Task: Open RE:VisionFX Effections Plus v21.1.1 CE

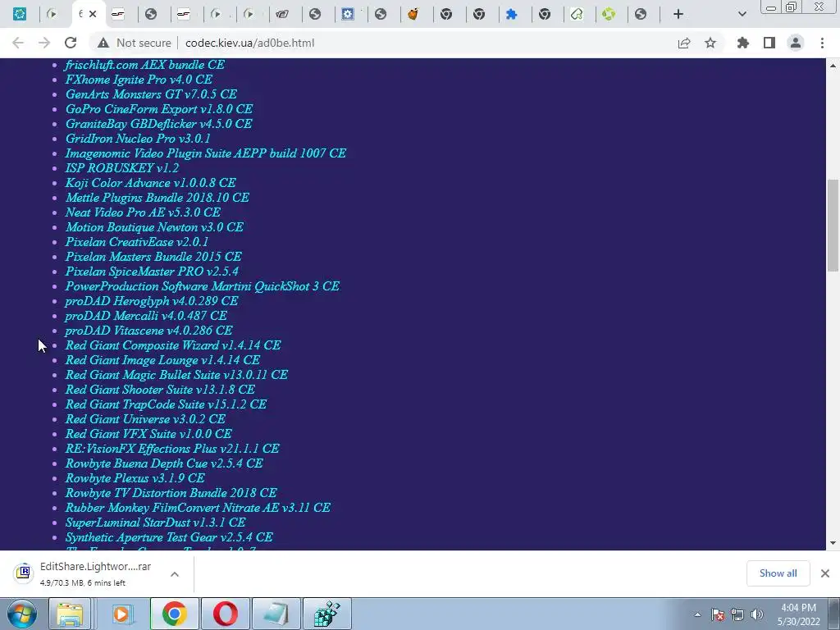Action: tap(172, 449)
